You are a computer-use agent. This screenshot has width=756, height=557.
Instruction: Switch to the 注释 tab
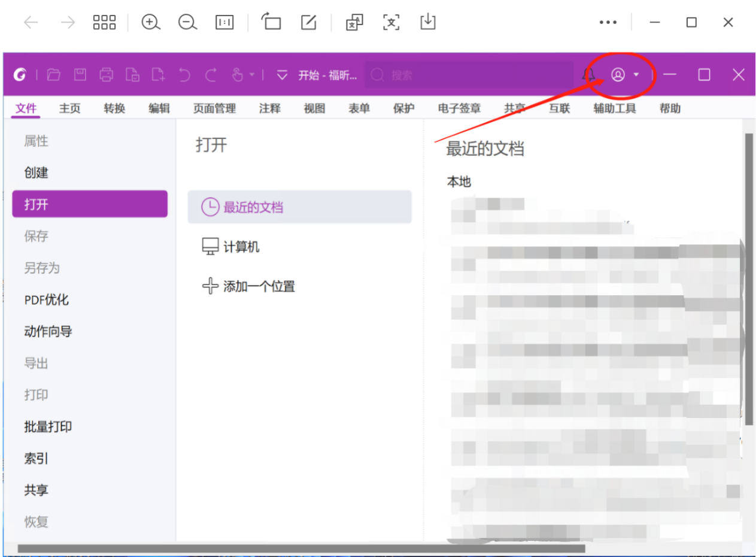click(x=269, y=108)
